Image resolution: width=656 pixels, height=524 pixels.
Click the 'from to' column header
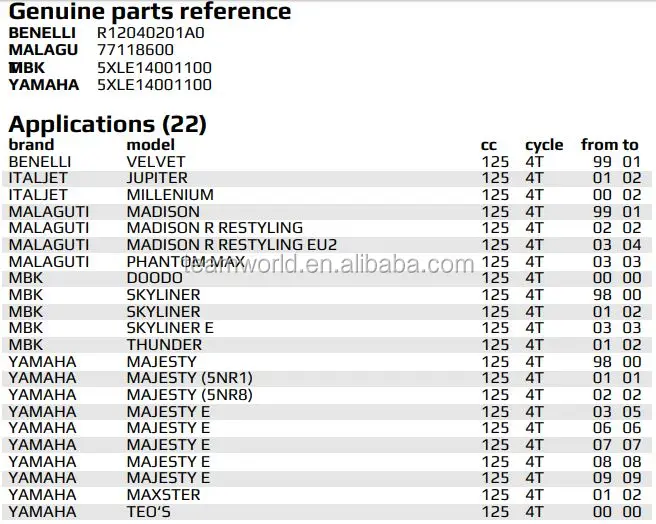pyautogui.click(x=609, y=144)
